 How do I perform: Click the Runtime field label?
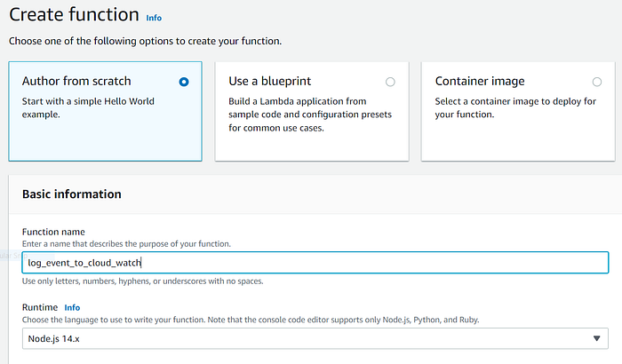click(40, 307)
